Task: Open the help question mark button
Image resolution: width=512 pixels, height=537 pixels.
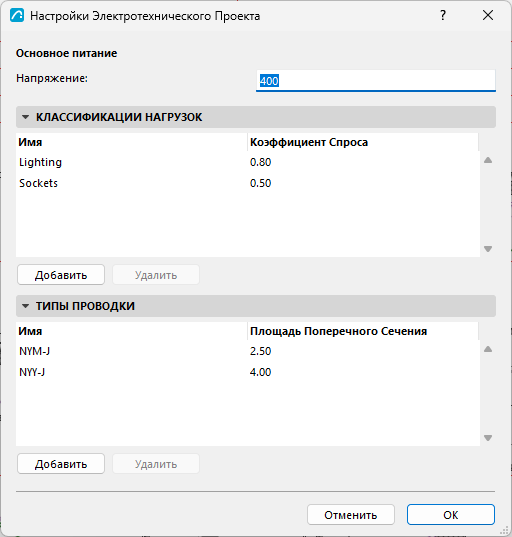Action: pos(443,15)
